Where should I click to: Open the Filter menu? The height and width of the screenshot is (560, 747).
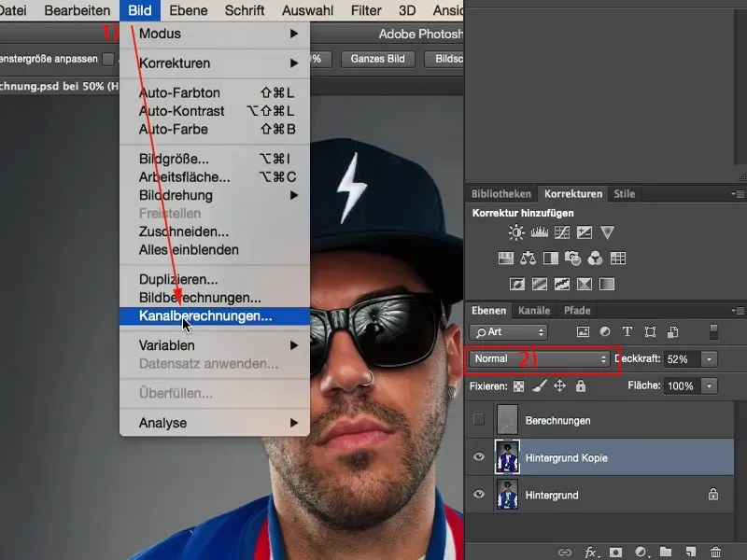tap(366, 10)
